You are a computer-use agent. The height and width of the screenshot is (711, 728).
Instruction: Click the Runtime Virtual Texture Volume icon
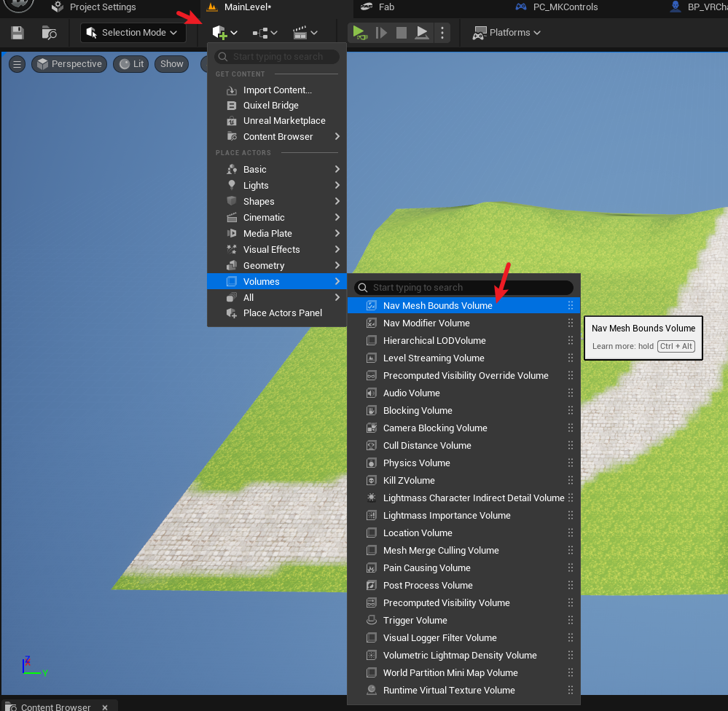point(372,690)
